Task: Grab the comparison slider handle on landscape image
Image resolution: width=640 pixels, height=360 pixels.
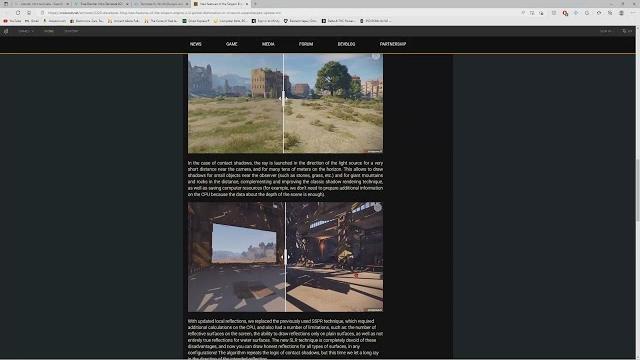Action: (283, 98)
